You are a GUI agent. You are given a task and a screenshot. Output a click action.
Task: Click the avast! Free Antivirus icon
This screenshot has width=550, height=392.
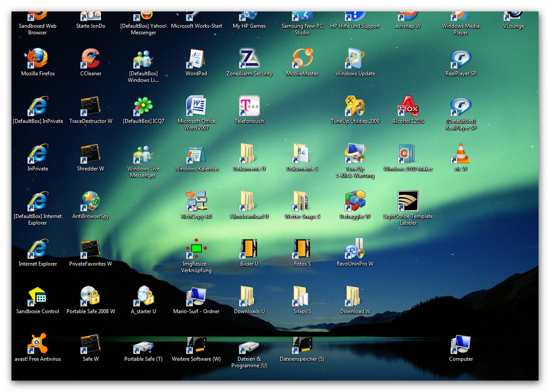38,344
